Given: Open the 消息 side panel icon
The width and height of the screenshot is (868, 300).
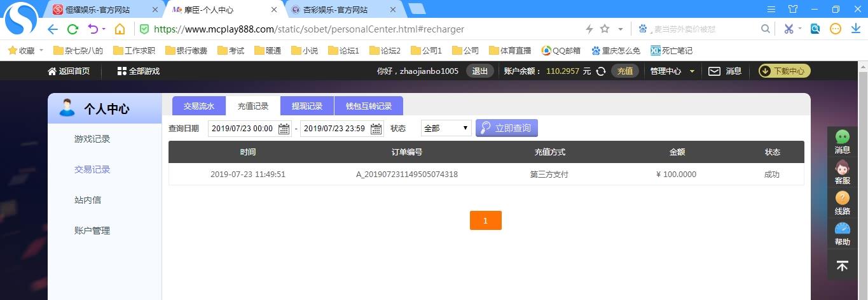Looking at the screenshot, I should [x=842, y=142].
